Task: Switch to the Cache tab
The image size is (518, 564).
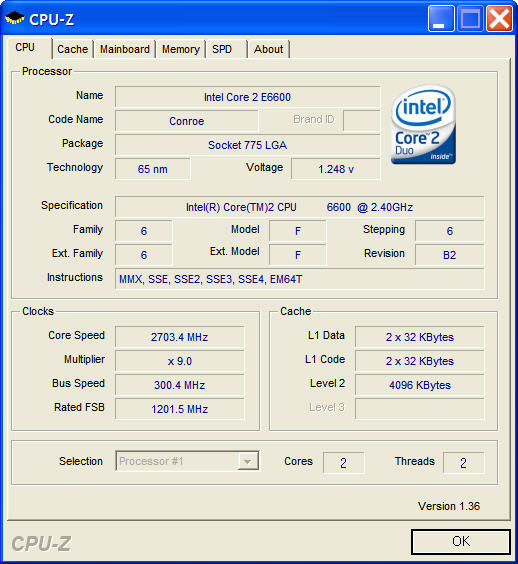Action: click(73, 49)
